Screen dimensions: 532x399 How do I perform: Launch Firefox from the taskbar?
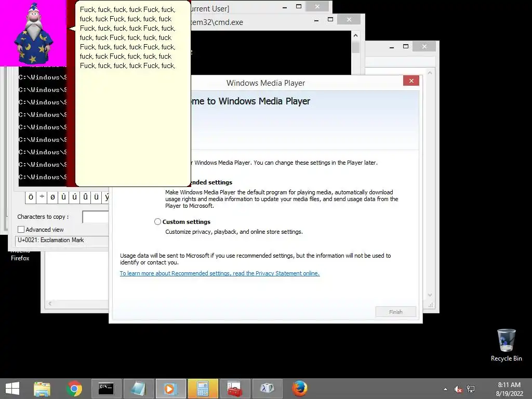click(x=300, y=389)
